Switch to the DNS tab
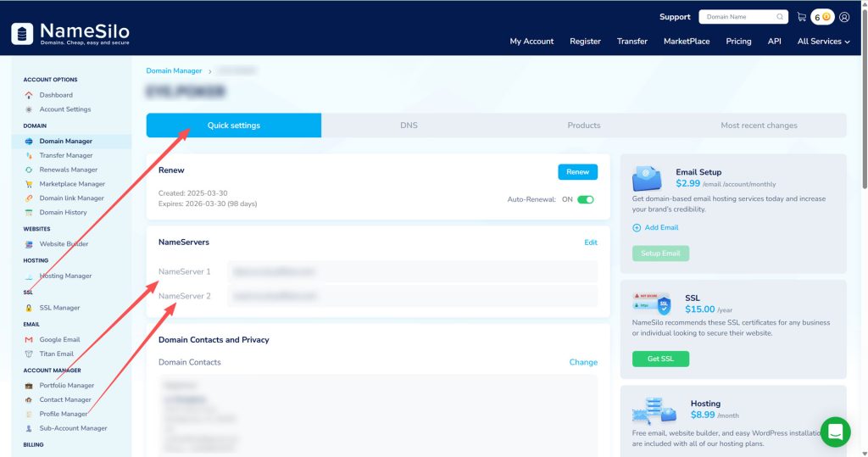 pos(409,125)
